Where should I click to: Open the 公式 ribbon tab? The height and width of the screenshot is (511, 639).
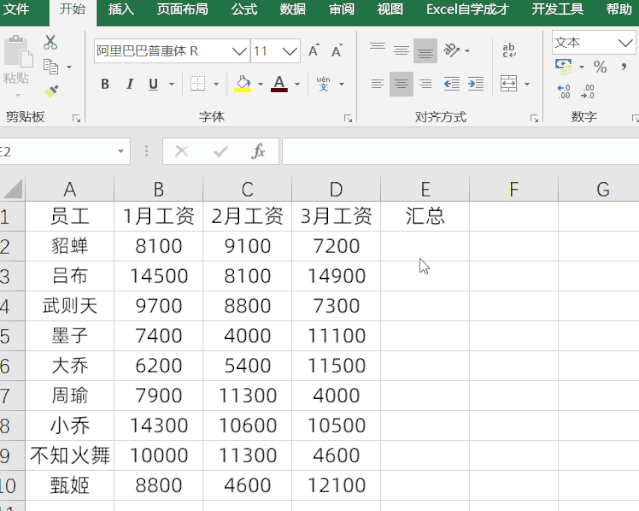244,10
